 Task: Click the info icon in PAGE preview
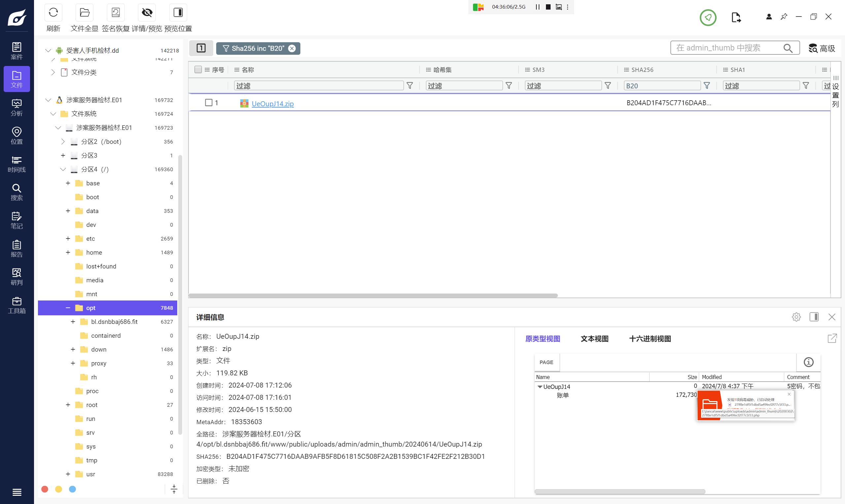tap(808, 362)
